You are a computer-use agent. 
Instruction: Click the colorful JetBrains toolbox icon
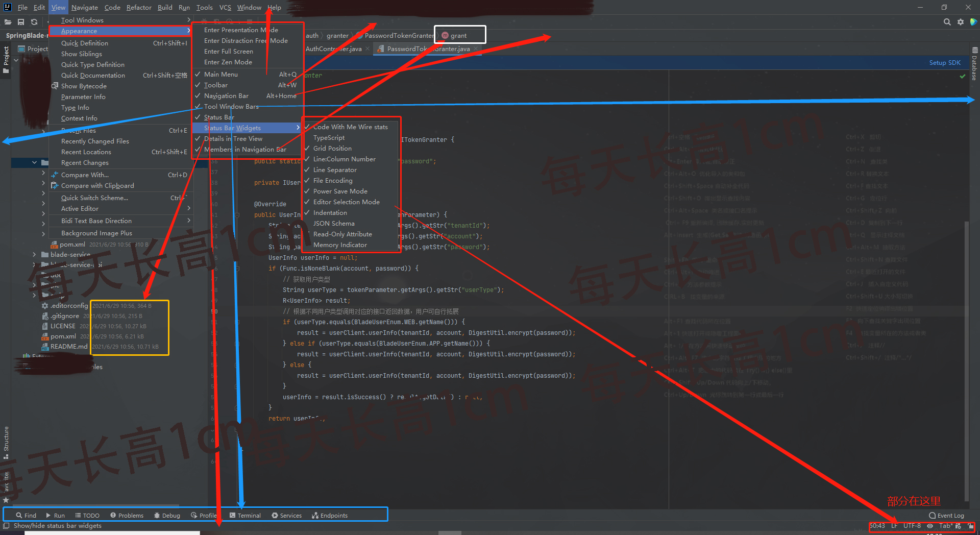coord(973,22)
